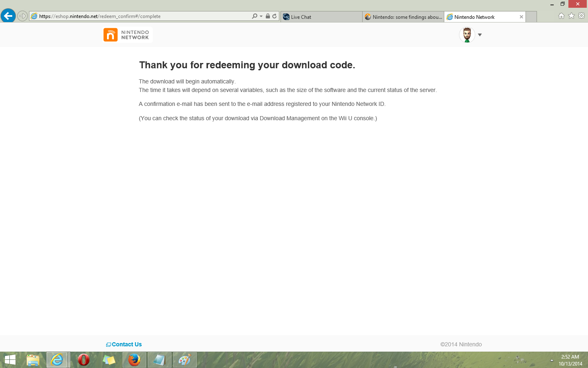Click the browser Forward arrow button
The image size is (588, 368).
pyautogui.click(x=22, y=16)
